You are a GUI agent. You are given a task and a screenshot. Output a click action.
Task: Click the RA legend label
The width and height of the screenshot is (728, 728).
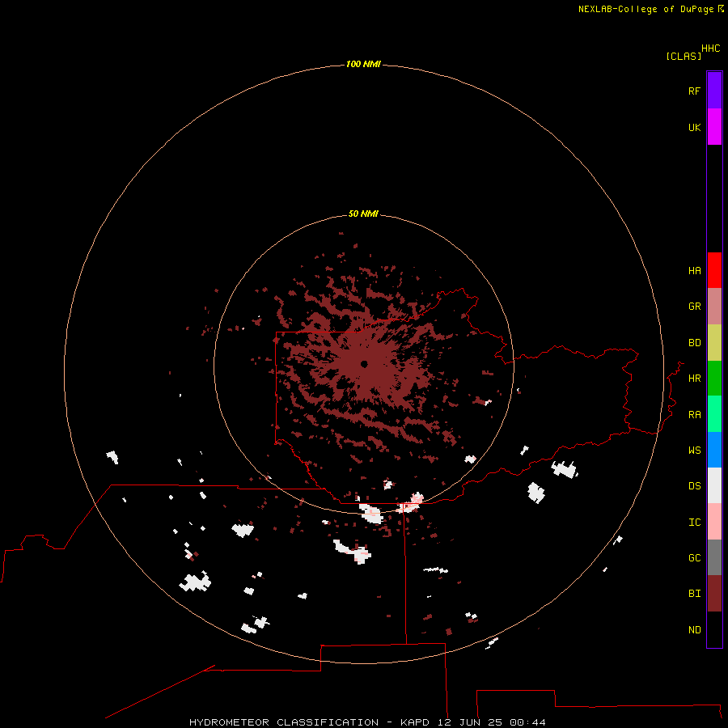[x=694, y=415]
